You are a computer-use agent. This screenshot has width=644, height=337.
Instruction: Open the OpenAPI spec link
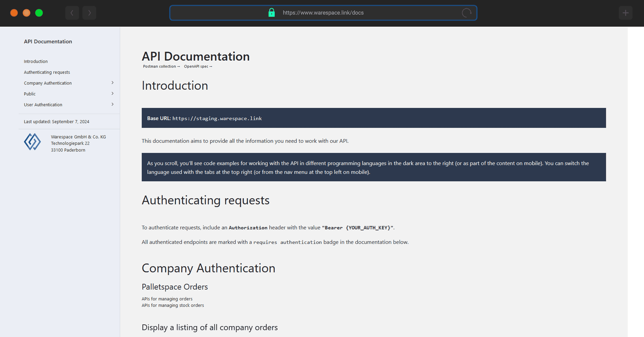(198, 66)
